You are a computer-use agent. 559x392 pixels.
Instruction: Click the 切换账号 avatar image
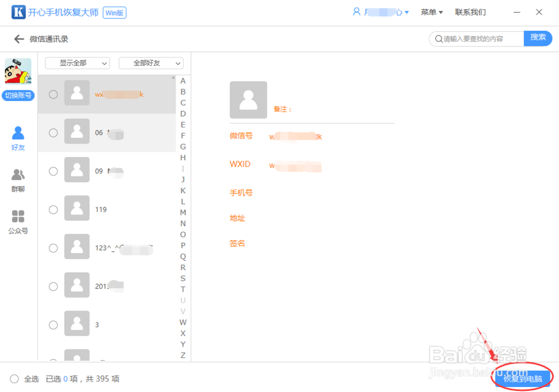18,71
